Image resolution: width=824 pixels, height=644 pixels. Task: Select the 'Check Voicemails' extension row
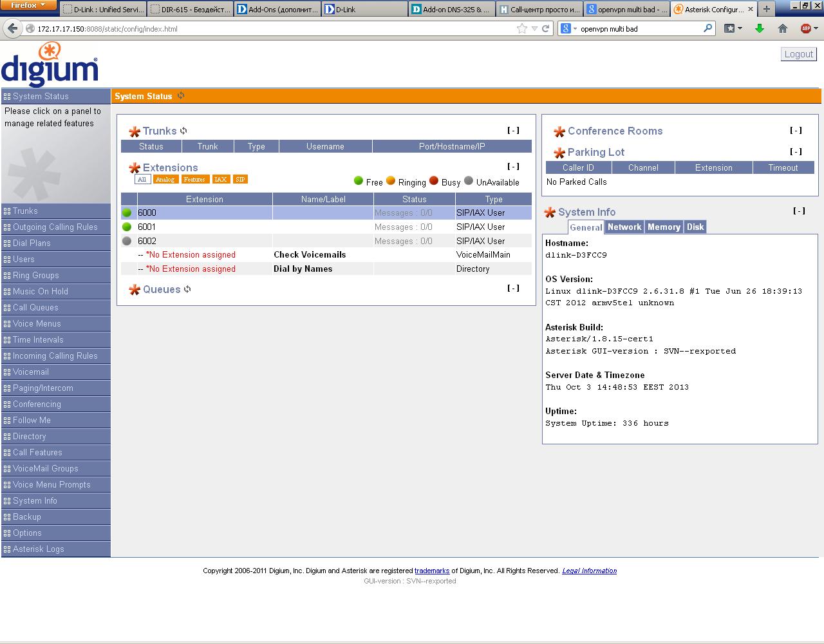tap(326, 255)
